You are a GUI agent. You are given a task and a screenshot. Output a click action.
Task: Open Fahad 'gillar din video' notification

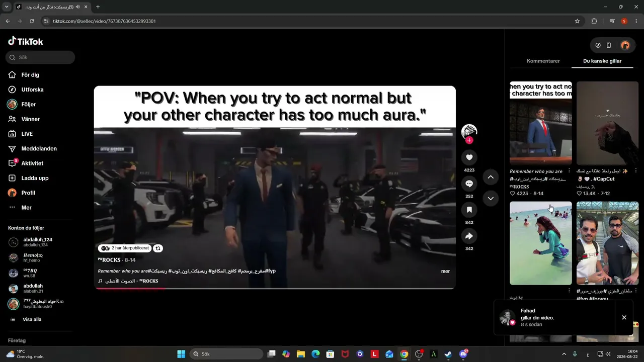click(x=556, y=318)
